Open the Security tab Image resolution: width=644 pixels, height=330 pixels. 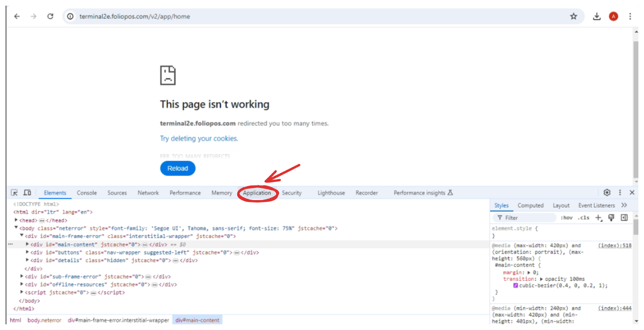[x=292, y=193]
